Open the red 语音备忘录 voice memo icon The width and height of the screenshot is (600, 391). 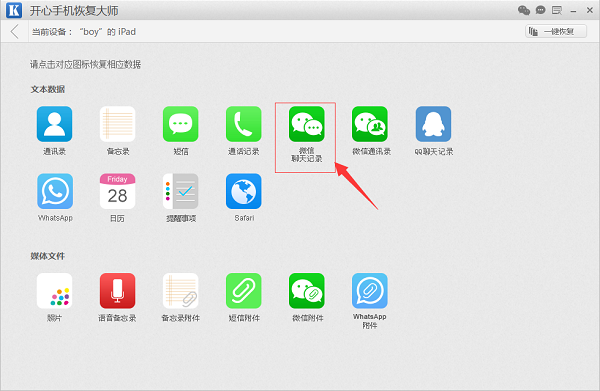coord(117,291)
